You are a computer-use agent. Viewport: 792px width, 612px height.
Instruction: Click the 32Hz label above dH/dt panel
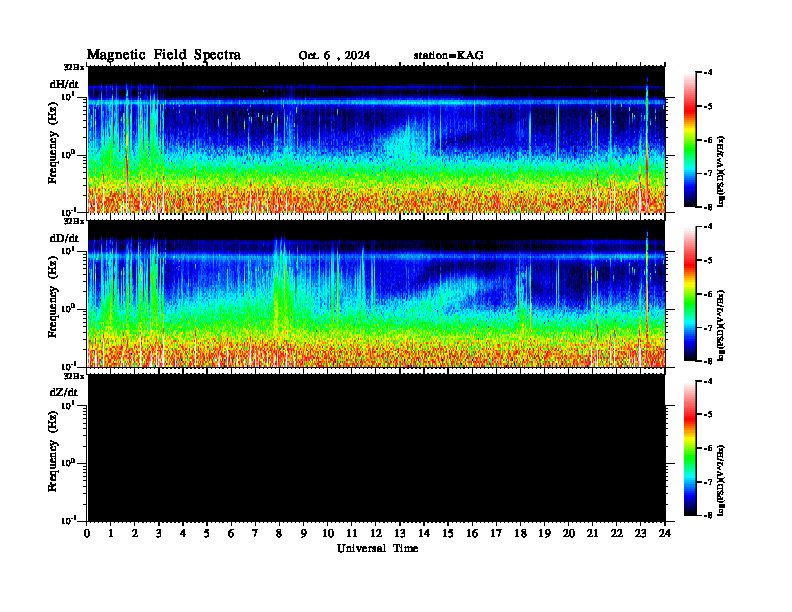tap(74, 67)
